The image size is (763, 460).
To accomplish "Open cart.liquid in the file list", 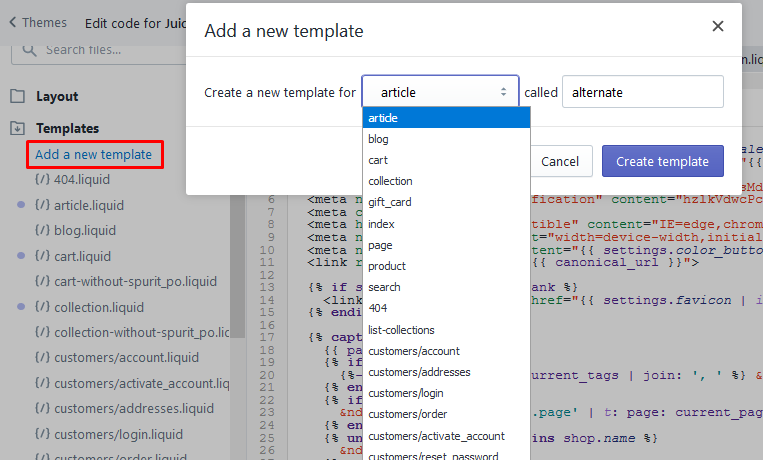I will 82,256.
